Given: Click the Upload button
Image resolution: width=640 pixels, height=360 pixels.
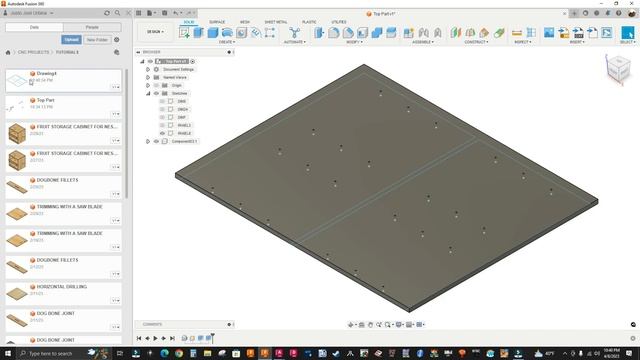Looking at the screenshot, I should pos(71,40).
